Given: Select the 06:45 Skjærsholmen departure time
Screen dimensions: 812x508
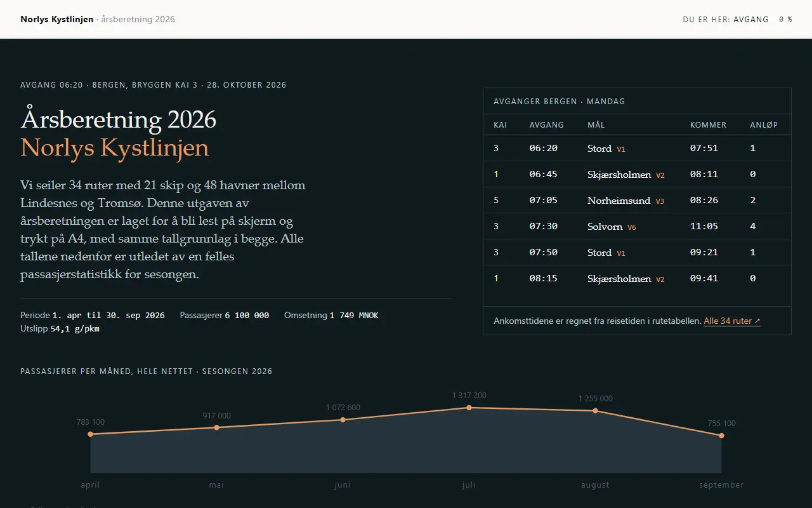Looking at the screenshot, I should click(x=544, y=174).
